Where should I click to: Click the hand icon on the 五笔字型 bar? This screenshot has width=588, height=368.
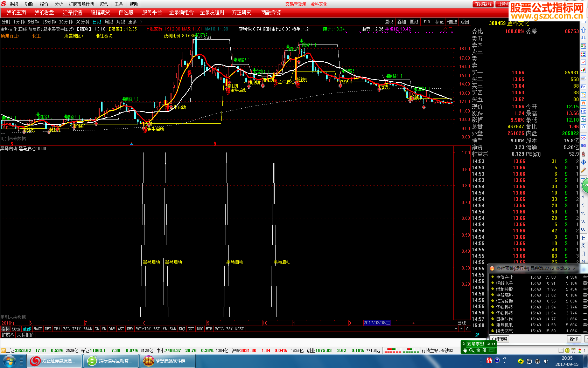[x=465, y=350]
